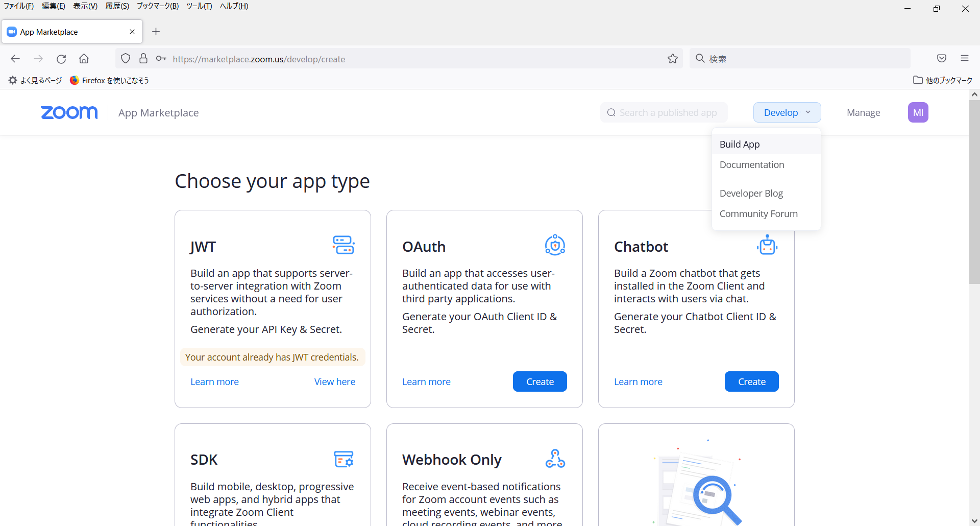Open the Zoom logo homepage
The image size is (980, 526).
69,112
